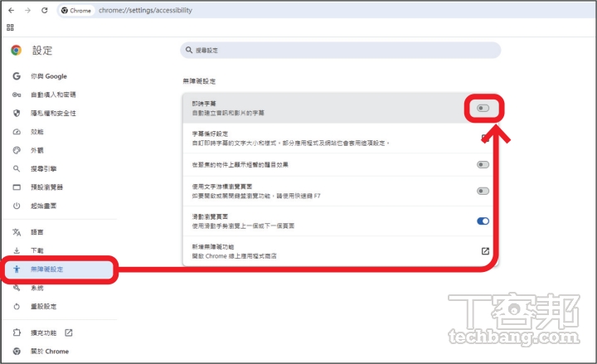
Task: Click the 搜尋設定 search field
Action: pyautogui.click(x=341, y=51)
